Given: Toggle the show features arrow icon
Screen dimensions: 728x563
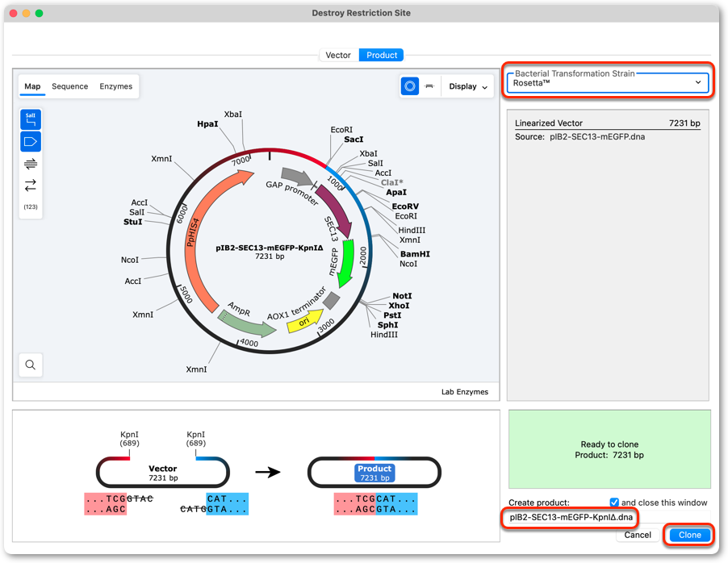Looking at the screenshot, I should [x=31, y=142].
